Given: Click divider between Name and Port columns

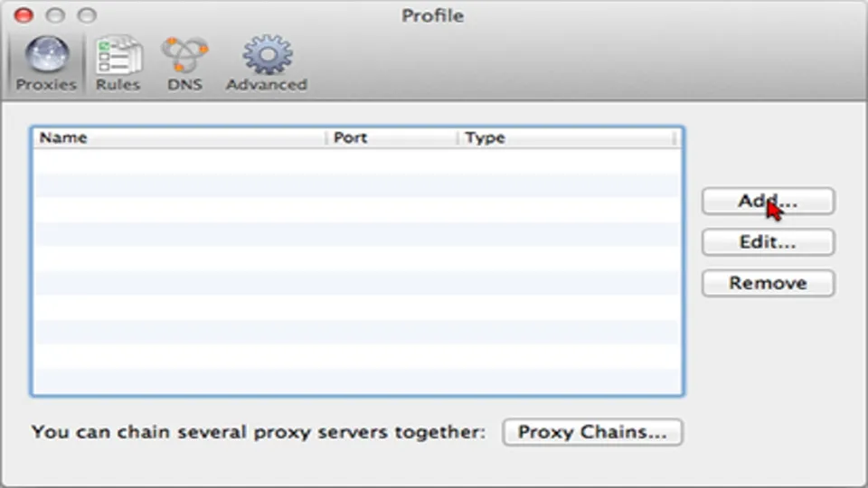Looking at the screenshot, I should click(x=325, y=138).
